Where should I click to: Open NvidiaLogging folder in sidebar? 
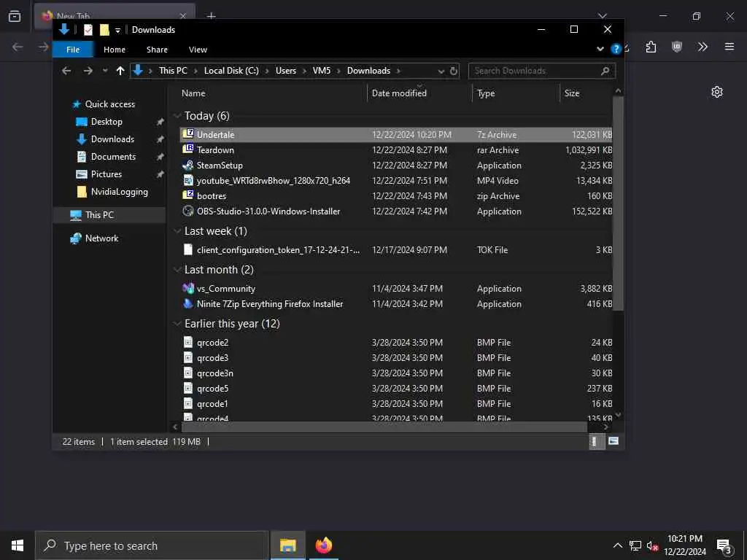119,192
